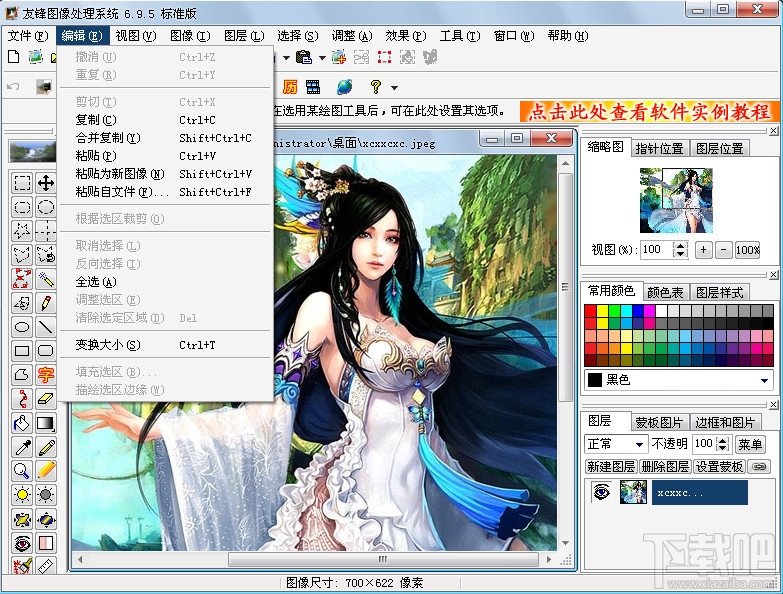Click the minus zoom-out button
The height and width of the screenshot is (594, 783).
tap(724, 250)
